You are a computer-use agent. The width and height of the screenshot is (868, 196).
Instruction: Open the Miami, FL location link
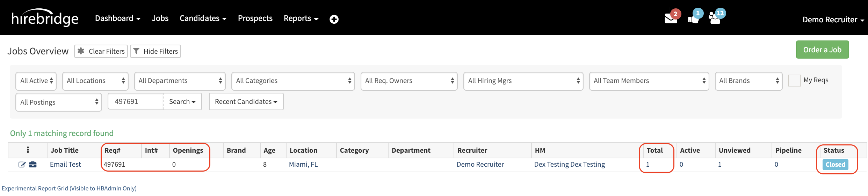(x=303, y=164)
